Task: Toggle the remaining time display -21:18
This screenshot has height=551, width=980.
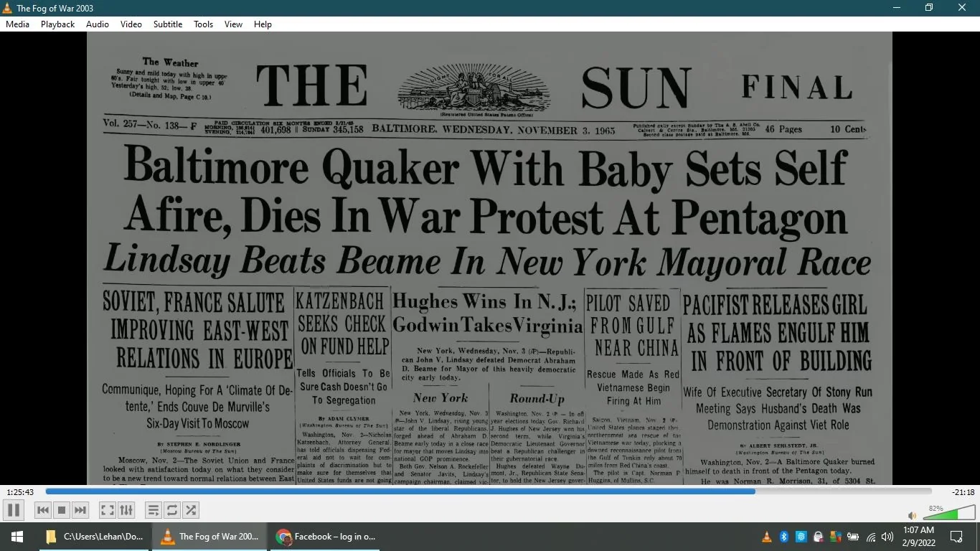Action: (963, 492)
